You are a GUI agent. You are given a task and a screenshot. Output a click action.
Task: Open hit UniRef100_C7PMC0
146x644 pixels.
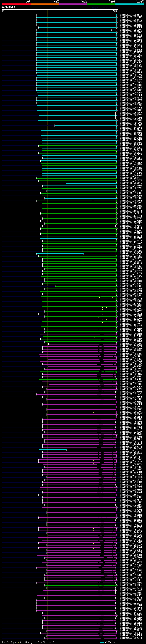(x=131, y=324)
